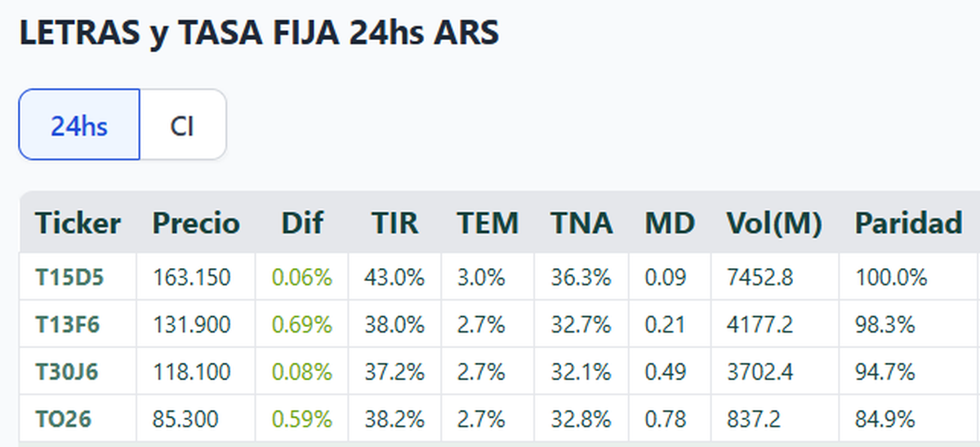Sort by TNA column header

(x=581, y=223)
